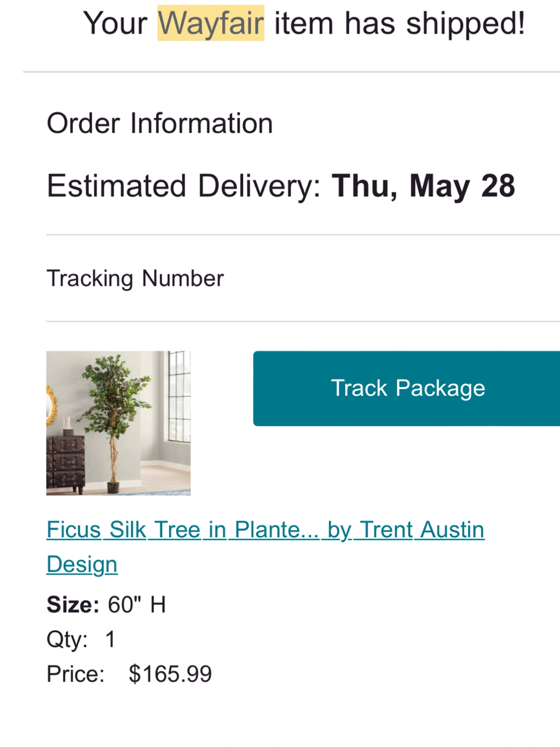Click the window in the product photo

click(x=179, y=397)
